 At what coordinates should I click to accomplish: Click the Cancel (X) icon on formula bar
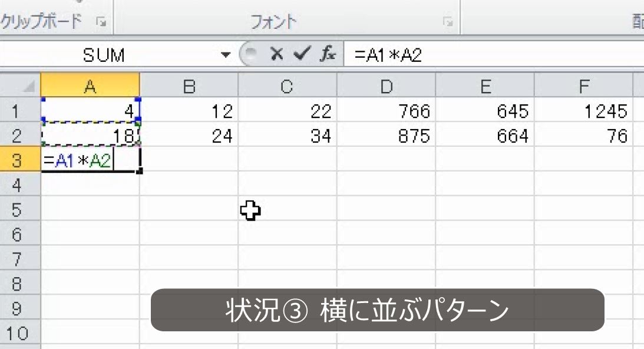276,55
